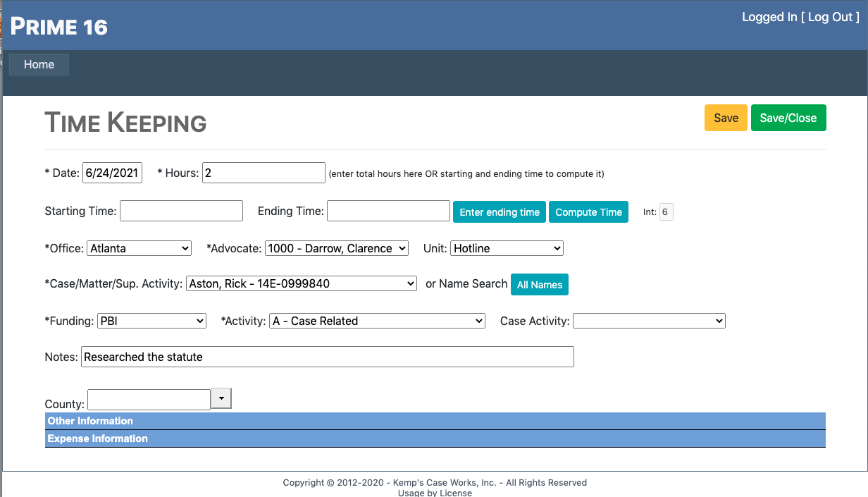Focus the Starting Time field
Image resolution: width=868 pixels, height=497 pixels.
pos(181,211)
